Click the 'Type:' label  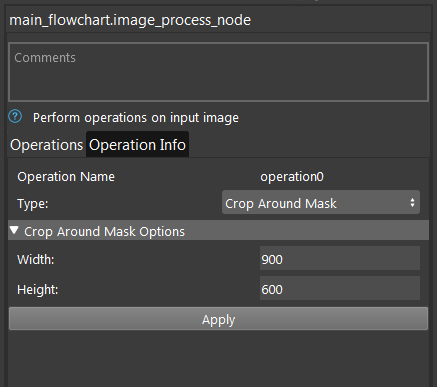pos(33,203)
